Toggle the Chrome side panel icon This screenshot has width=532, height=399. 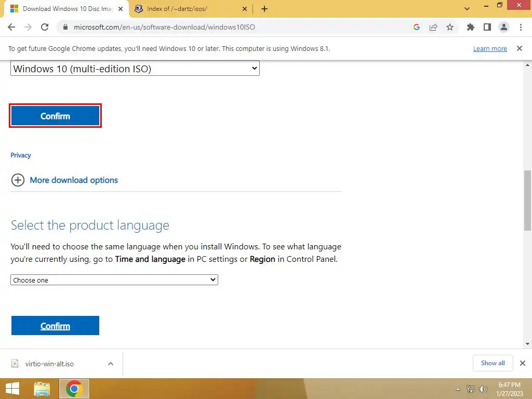point(487,27)
